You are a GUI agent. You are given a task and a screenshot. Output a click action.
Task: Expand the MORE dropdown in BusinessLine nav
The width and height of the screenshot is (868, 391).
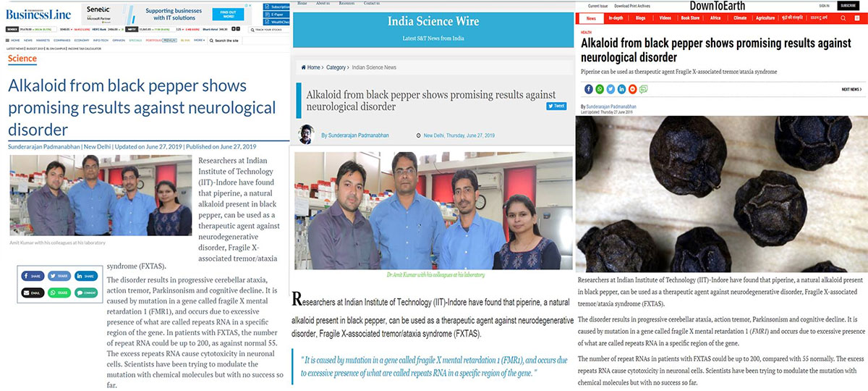coord(199,41)
